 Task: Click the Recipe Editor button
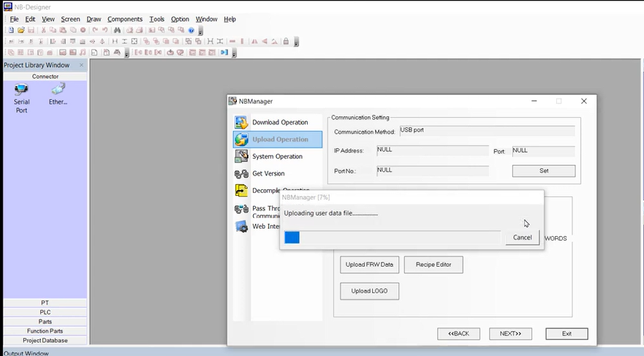433,265
